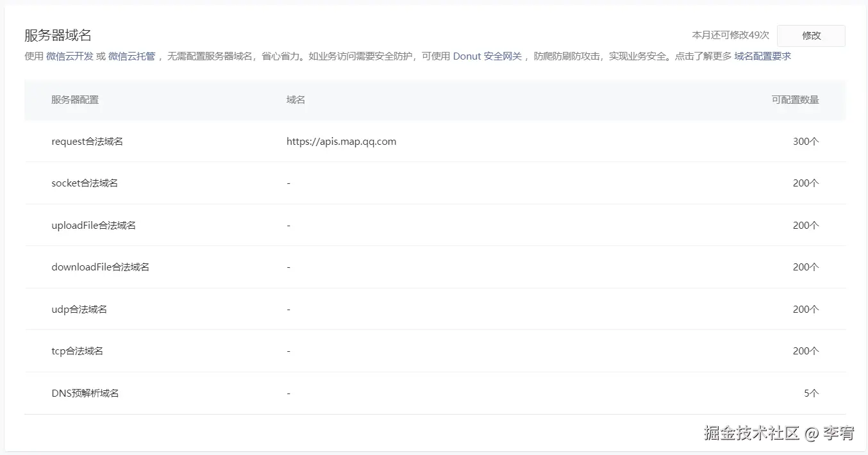Screen dimensions: 868x455
Task: Select the 服务器域名 heading
Action: (58, 35)
